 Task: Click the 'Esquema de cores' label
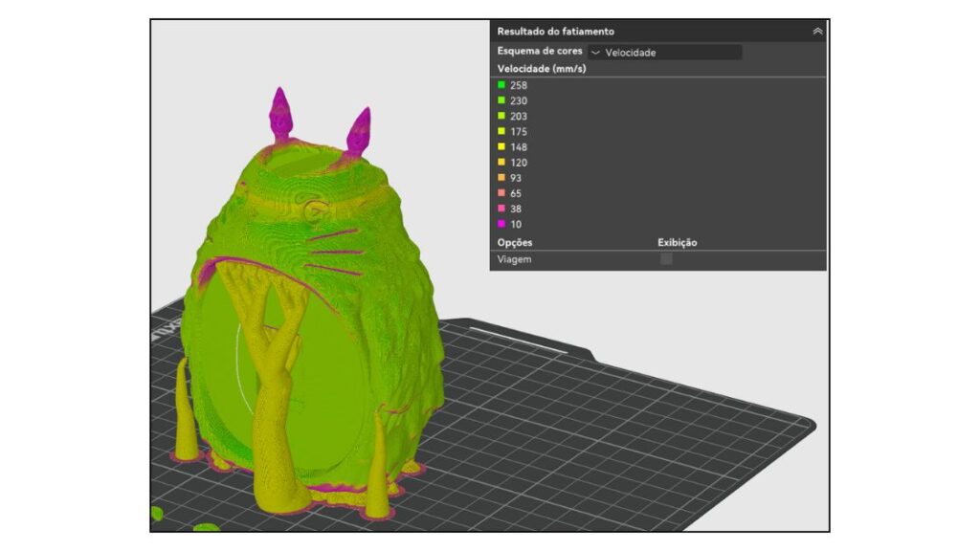point(540,52)
